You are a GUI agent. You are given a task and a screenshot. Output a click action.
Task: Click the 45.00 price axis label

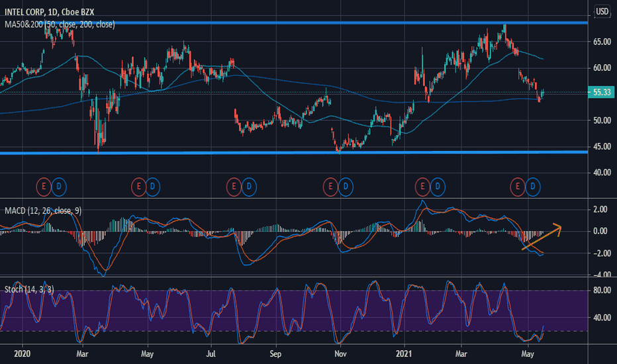pyautogui.click(x=602, y=146)
